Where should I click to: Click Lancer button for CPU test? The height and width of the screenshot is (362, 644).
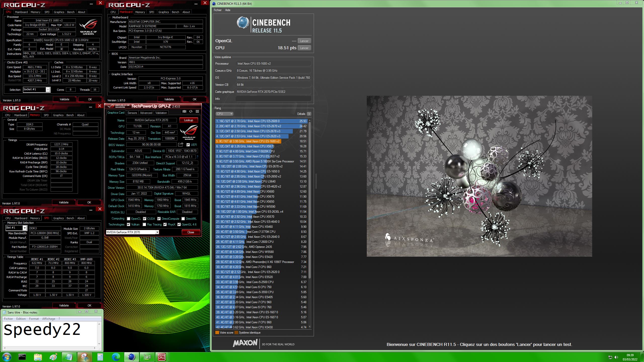[x=304, y=48]
